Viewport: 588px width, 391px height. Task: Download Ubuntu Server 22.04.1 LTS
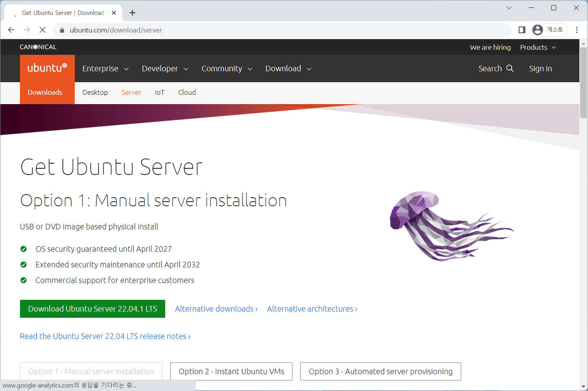pos(92,309)
